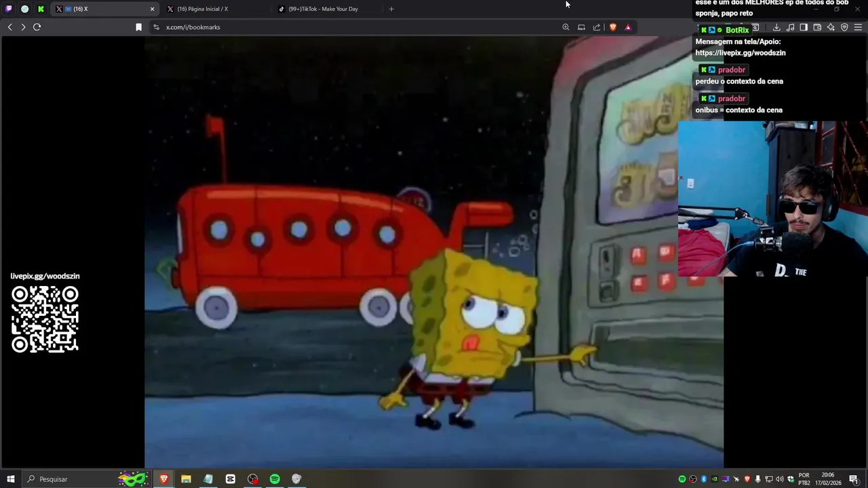Open the Leo AI sparkle icon
The image size is (868, 488).
point(831,27)
